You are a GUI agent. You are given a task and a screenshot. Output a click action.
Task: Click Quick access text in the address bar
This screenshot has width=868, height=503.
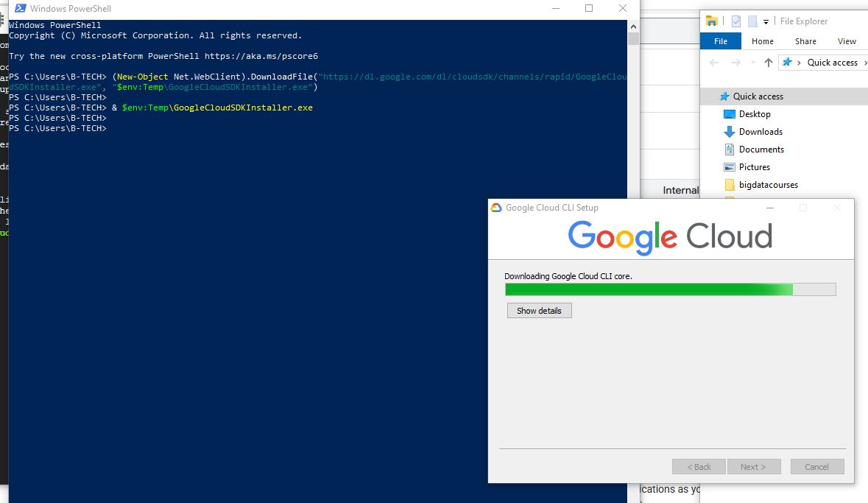(832, 63)
